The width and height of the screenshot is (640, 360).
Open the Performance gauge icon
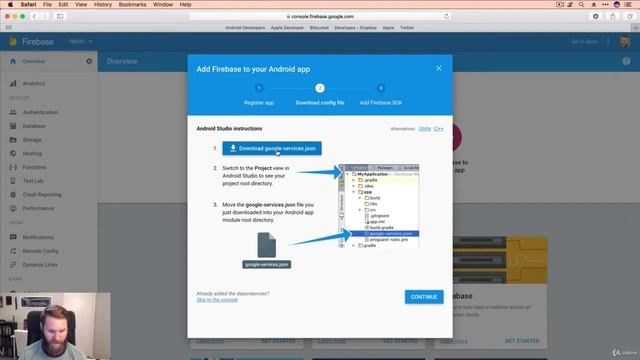coord(13,208)
